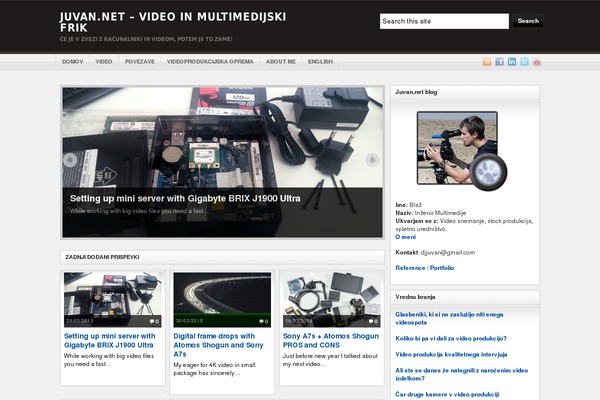Open the VIDEO menu item
The image size is (600, 400).
(x=104, y=62)
